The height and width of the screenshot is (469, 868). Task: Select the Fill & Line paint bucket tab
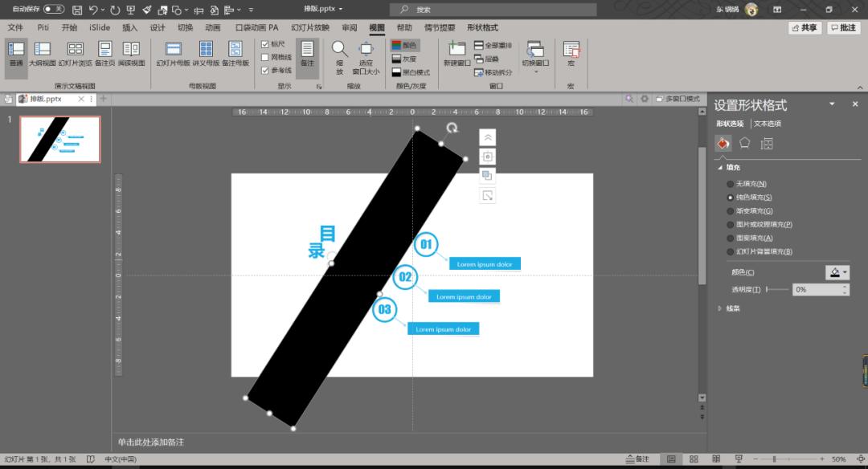coord(723,143)
